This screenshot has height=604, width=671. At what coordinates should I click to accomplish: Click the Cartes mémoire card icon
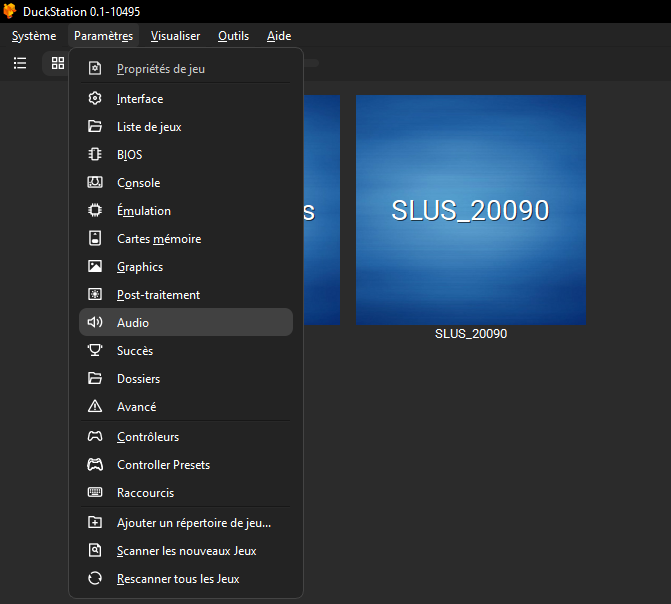[95, 238]
